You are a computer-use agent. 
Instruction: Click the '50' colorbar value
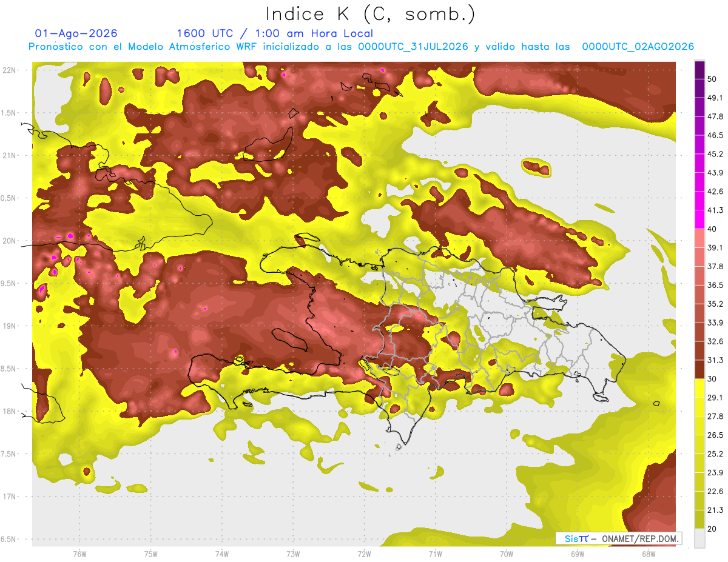[713, 79]
